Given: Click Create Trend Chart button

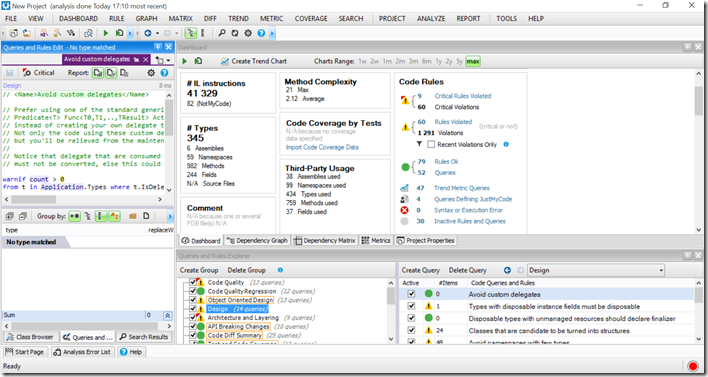Looking at the screenshot, I should tap(254, 61).
